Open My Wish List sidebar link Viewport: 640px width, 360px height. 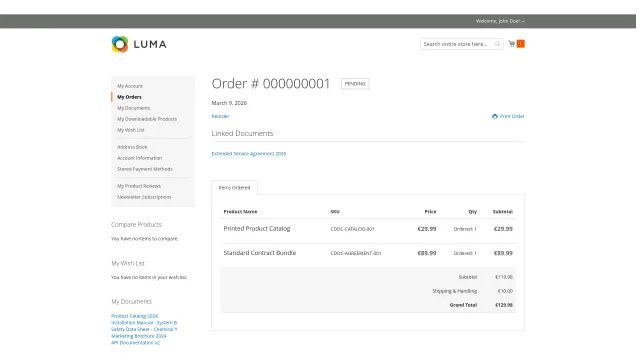pyautogui.click(x=131, y=130)
